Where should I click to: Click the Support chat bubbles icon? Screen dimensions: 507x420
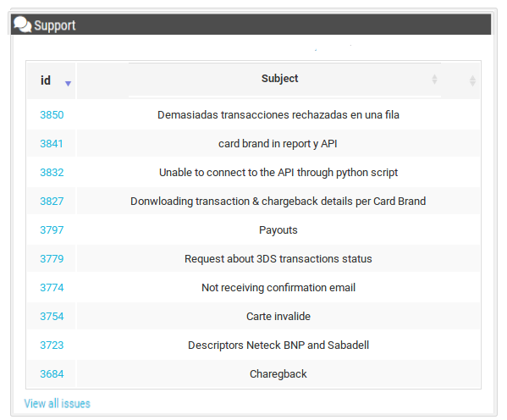pos(22,25)
